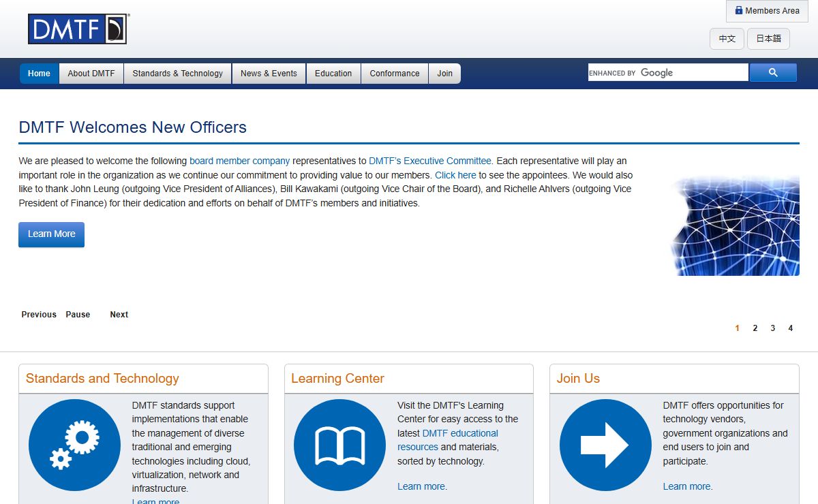The height and width of the screenshot is (504, 818).
Task: Click the 'Join Us' card heading
Action: click(578, 379)
